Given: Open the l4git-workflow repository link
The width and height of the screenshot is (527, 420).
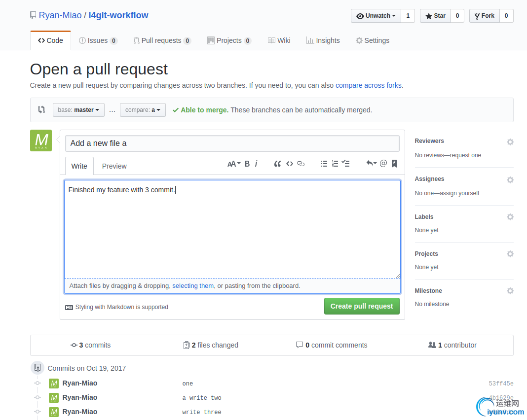Looking at the screenshot, I should coord(118,15).
